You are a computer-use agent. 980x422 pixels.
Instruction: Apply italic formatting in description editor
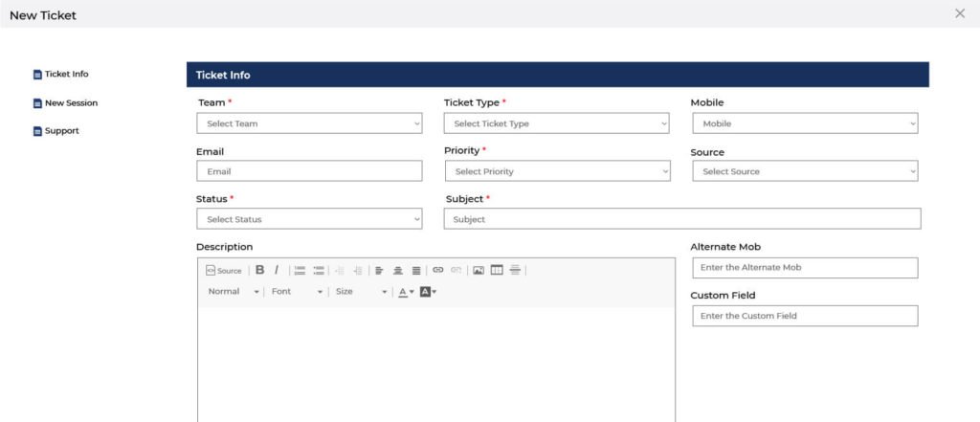[277, 270]
